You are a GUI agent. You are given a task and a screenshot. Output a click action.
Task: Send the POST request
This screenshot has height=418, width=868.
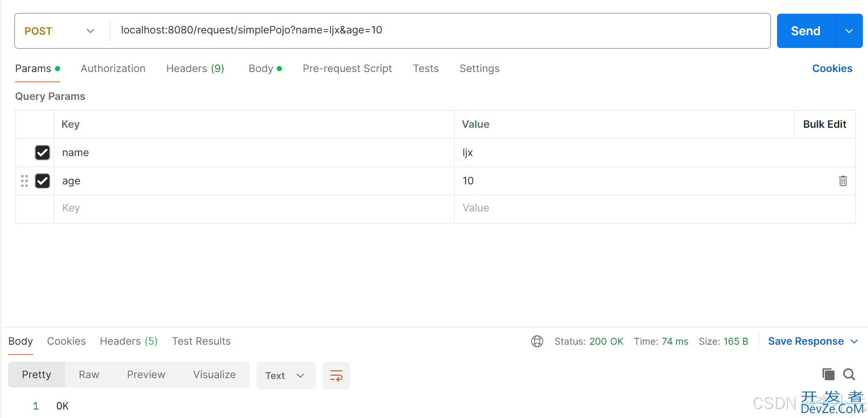[x=805, y=31]
